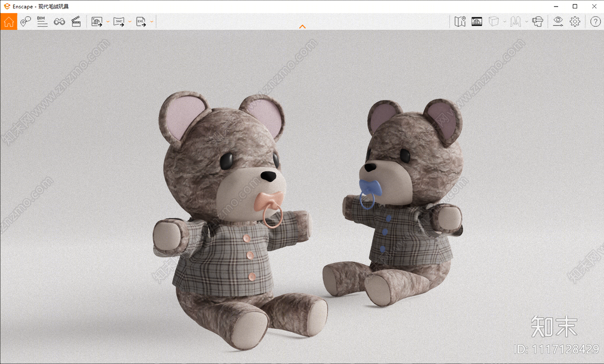
Task: Expand the screenshot export dropdown arrow
Action: (108, 22)
